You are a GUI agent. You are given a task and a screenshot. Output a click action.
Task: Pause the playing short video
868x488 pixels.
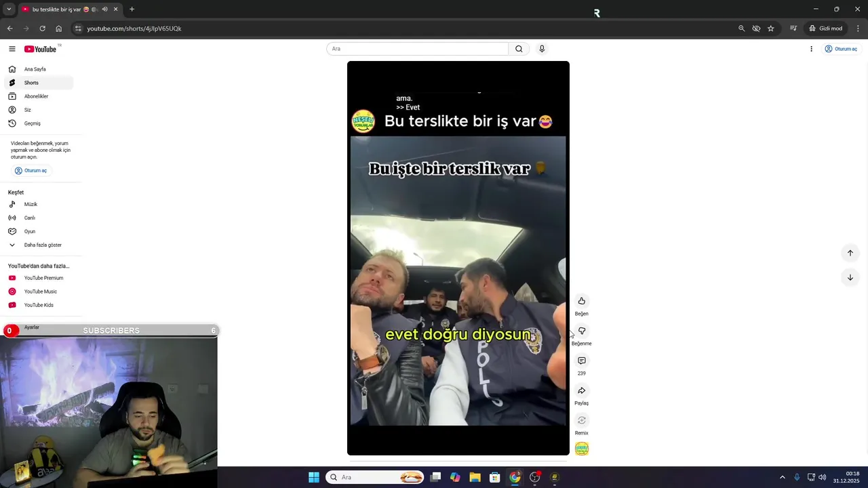[458, 258]
